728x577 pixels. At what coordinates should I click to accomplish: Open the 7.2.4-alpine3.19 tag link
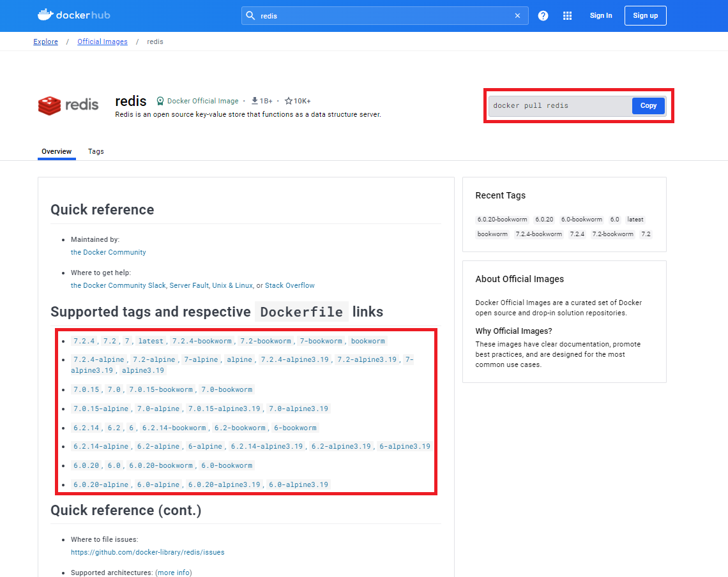(x=295, y=360)
